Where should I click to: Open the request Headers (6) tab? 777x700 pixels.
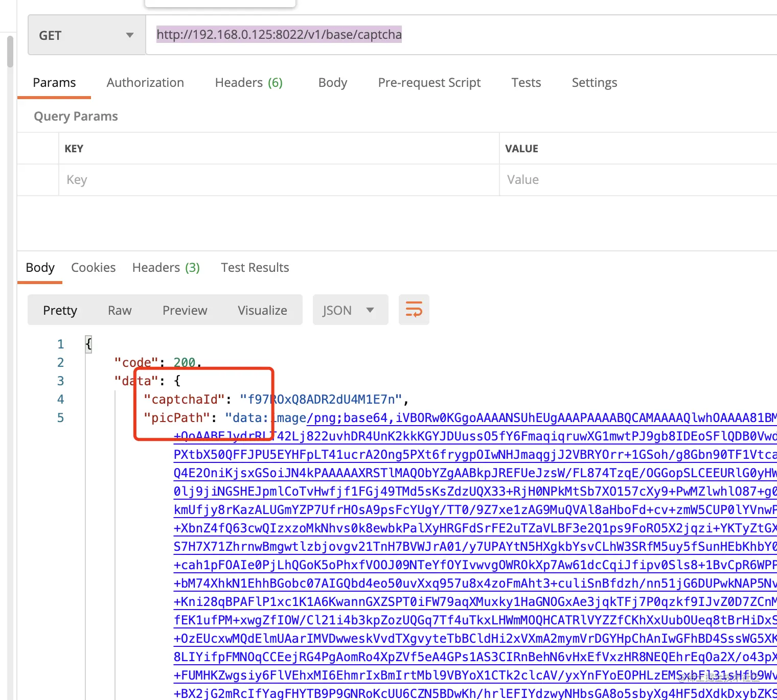(x=248, y=83)
